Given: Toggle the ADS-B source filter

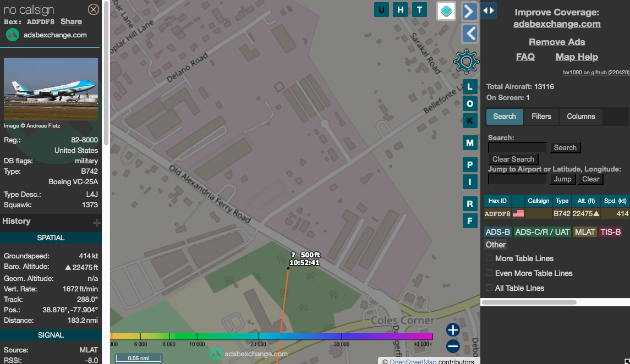Looking at the screenshot, I should [498, 232].
